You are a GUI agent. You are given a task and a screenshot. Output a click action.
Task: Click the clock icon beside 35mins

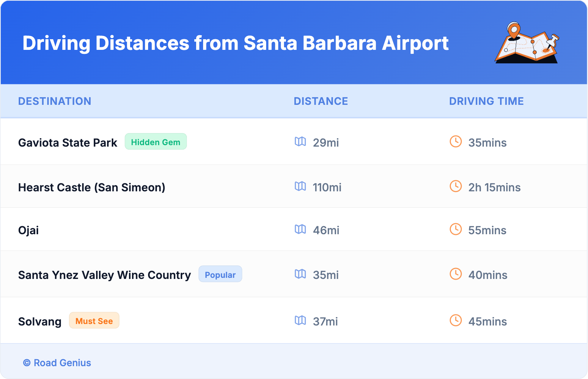click(x=456, y=141)
